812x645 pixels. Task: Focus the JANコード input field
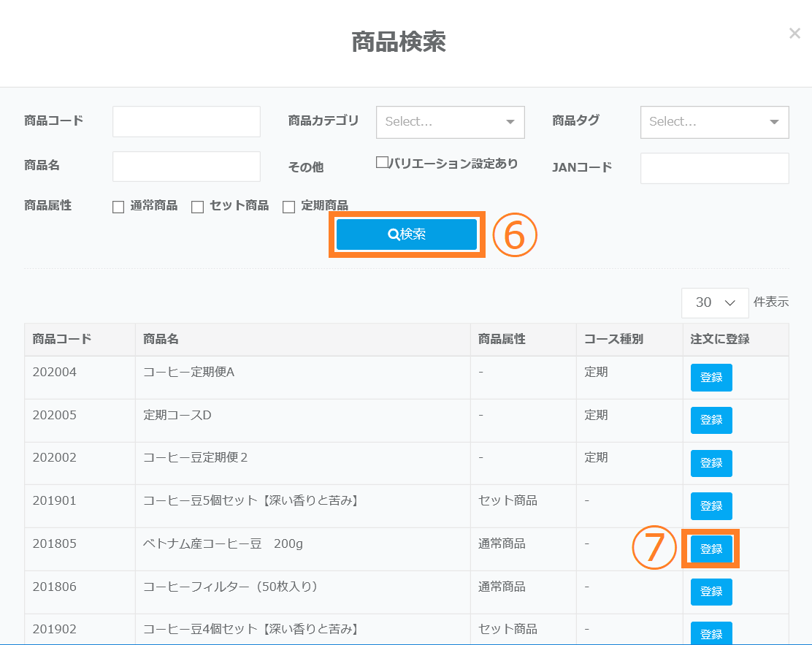click(x=714, y=168)
